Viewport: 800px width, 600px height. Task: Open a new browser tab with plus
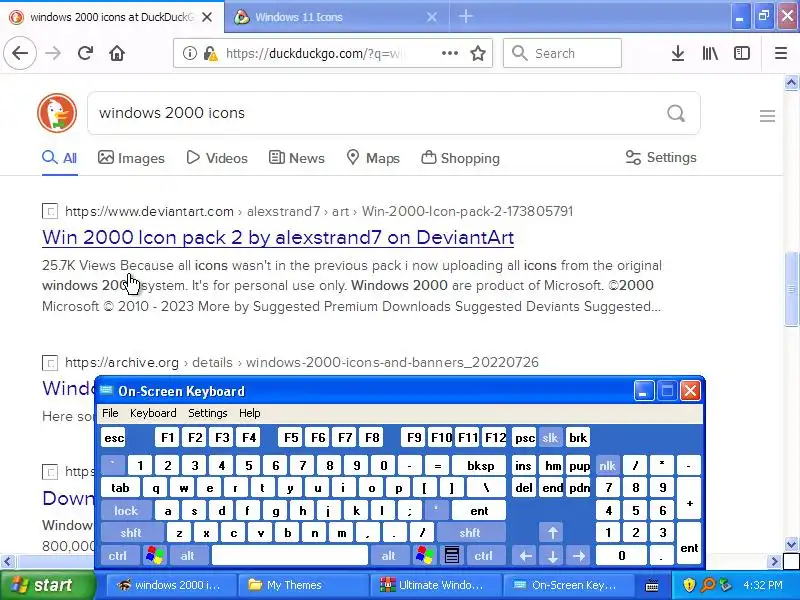pos(465,16)
